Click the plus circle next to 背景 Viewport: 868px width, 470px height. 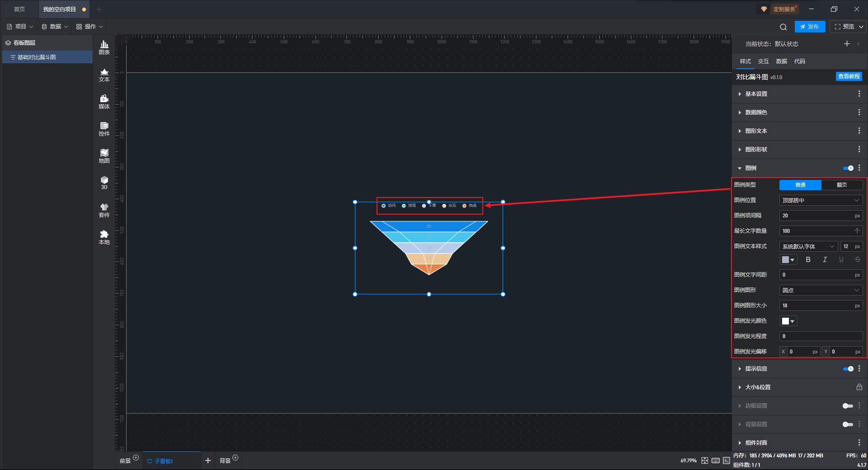235,458
